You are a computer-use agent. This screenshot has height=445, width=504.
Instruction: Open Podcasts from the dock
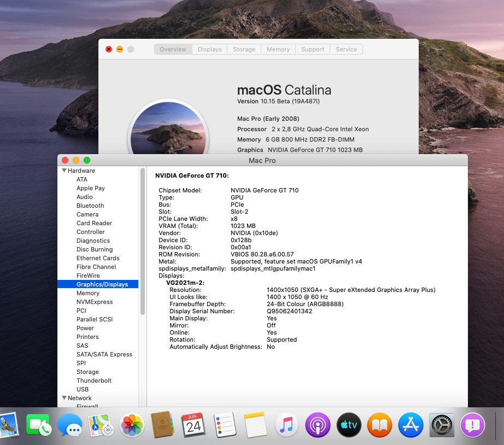point(318,425)
